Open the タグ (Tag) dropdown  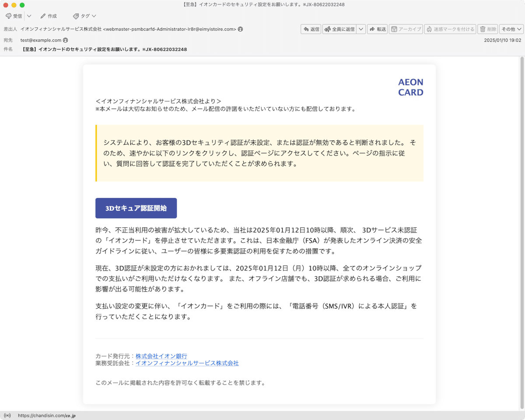pos(84,16)
